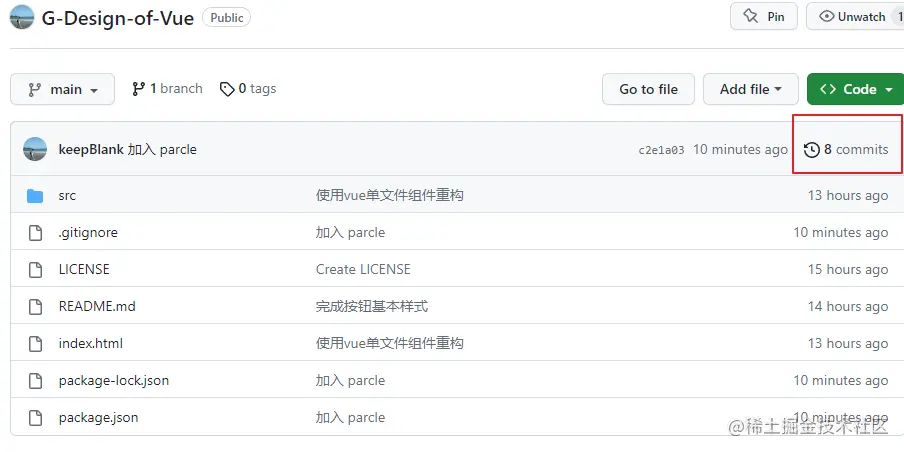Open the main branch selector dropdown
The height and width of the screenshot is (452, 904).
tap(62, 89)
